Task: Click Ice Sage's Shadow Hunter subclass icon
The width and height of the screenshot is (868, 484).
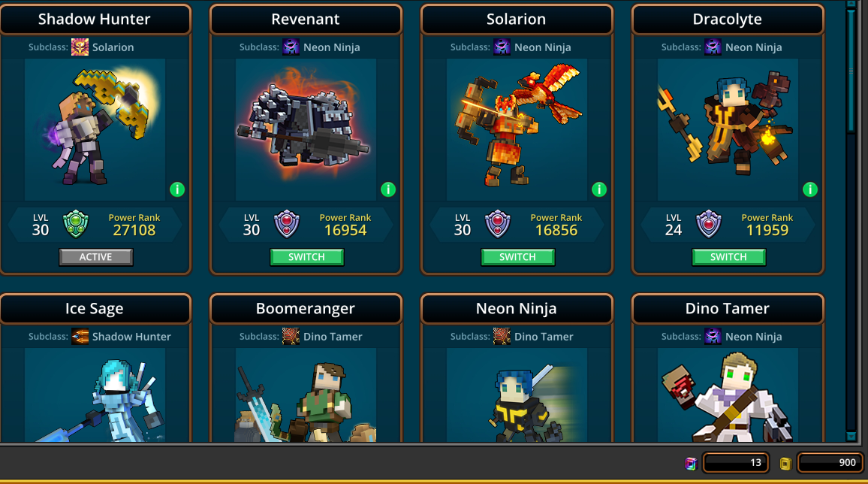Action: (x=80, y=336)
